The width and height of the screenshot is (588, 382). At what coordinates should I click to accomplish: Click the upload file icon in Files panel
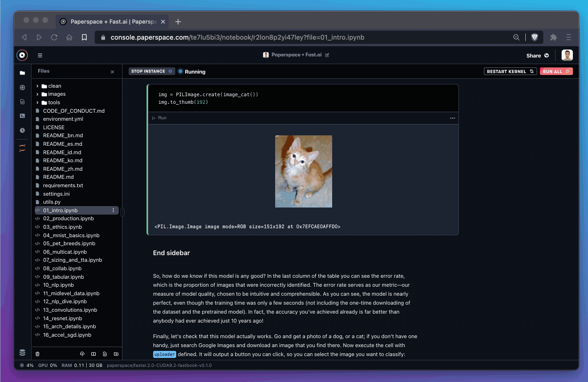(x=82, y=354)
